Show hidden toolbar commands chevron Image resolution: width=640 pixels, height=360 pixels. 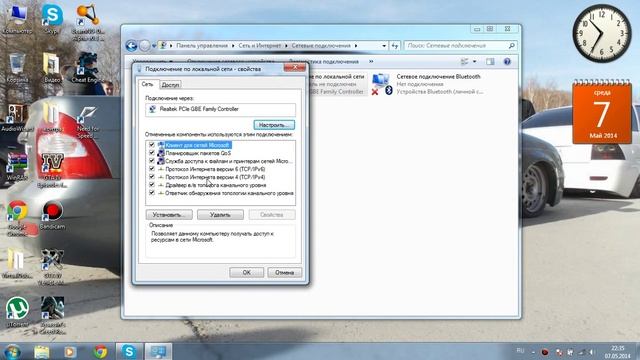click(x=371, y=62)
